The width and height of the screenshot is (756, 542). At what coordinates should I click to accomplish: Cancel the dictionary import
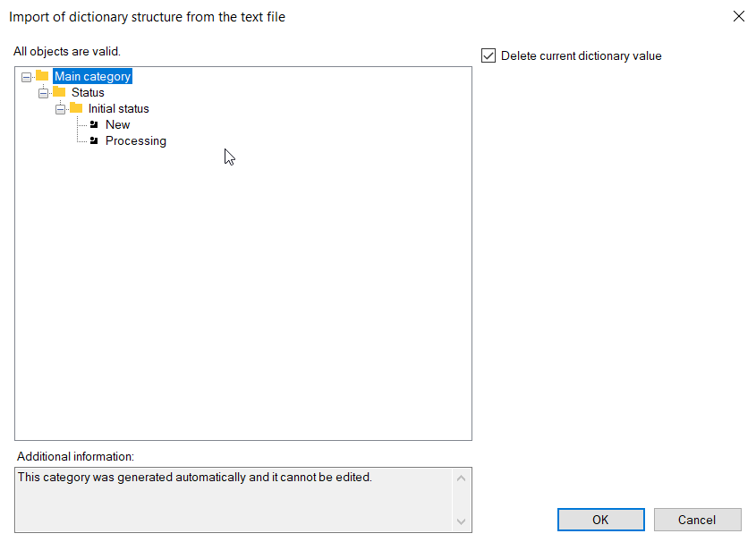tap(697, 520)
